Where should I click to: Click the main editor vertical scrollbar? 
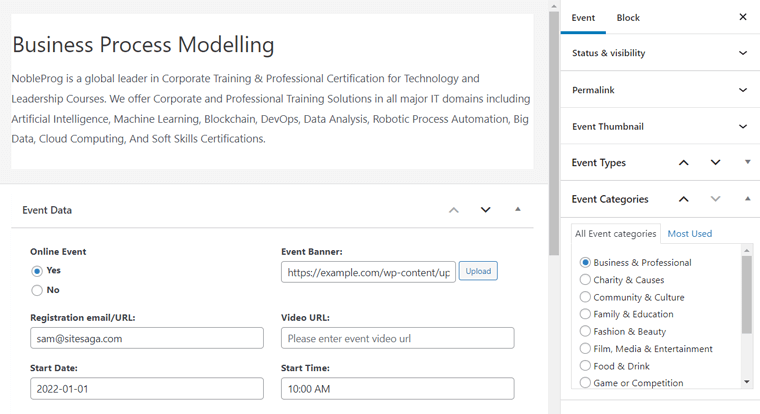(x=554, y=133)
